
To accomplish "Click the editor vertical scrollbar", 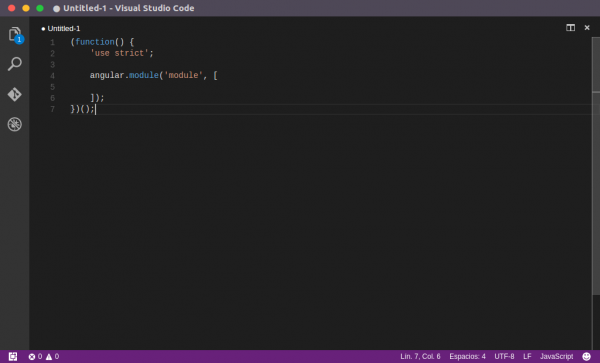I will point(596,166).
